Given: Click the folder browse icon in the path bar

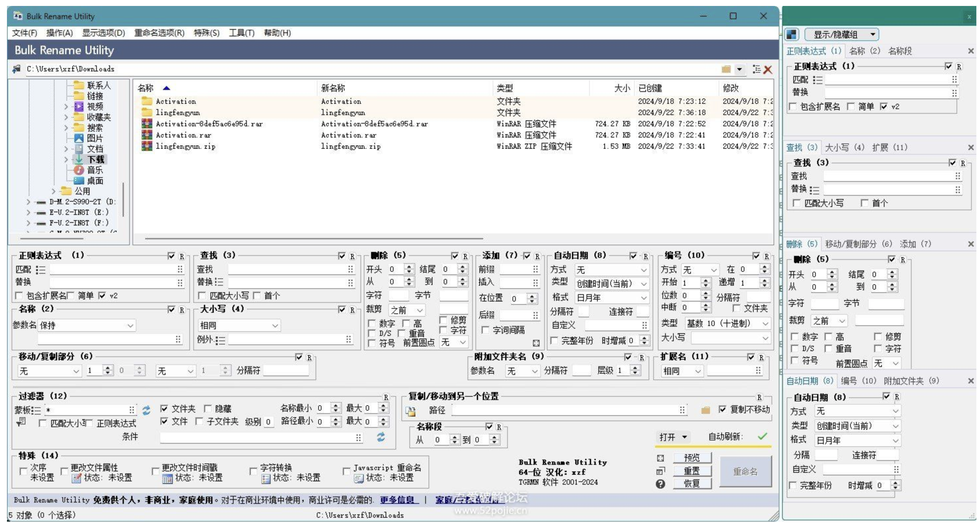Looking at the screenshot, I should (x=726, y=69).
